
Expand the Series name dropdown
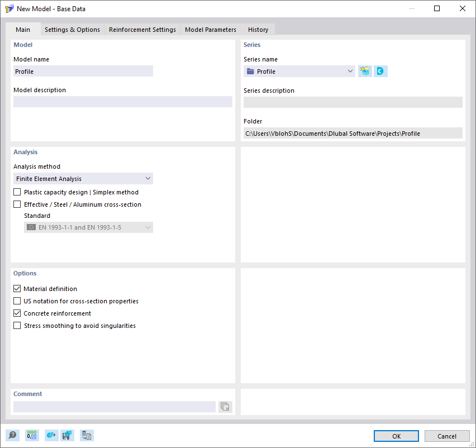[x=350, y=71]
